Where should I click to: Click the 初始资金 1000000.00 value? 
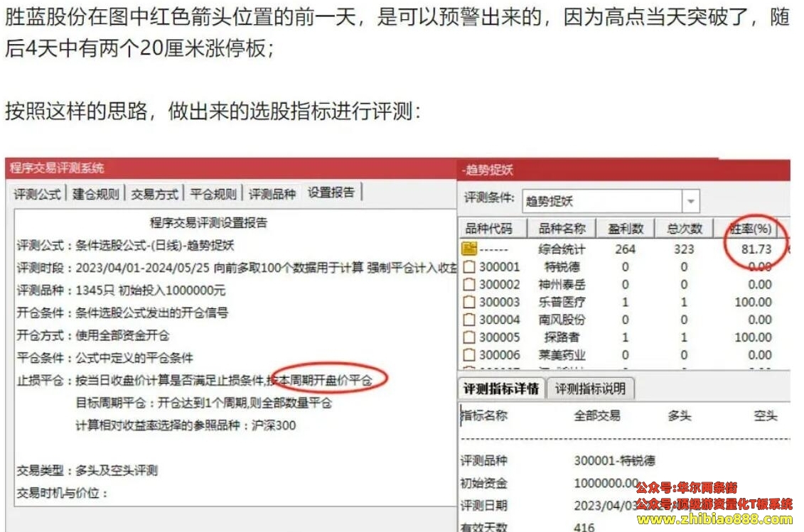[x=606, y=483]
